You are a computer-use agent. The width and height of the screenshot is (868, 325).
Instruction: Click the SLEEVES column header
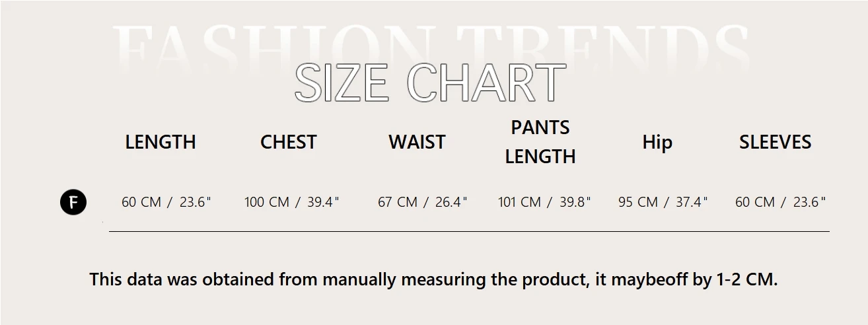[775, 142]
